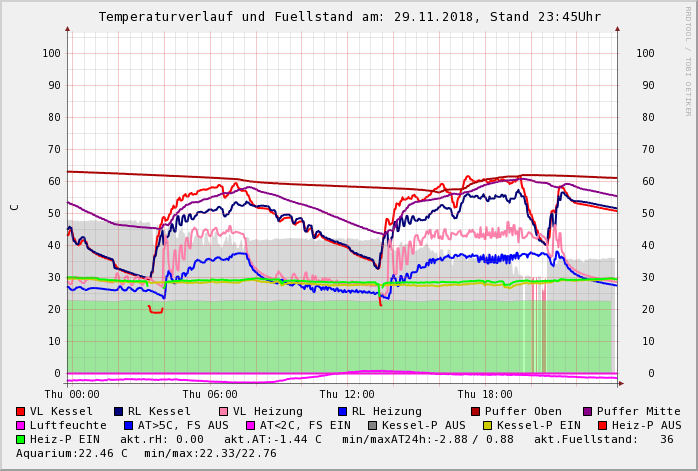Click the RRDTOOL / TOBI OETIKER watermark
Screen dimensions: 698x471
[x=688, y=60]
